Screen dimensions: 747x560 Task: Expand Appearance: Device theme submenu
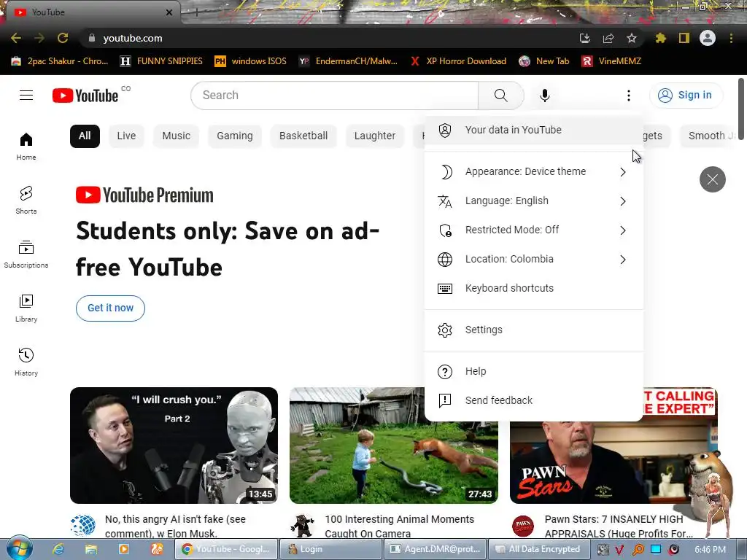pos(533,171)
